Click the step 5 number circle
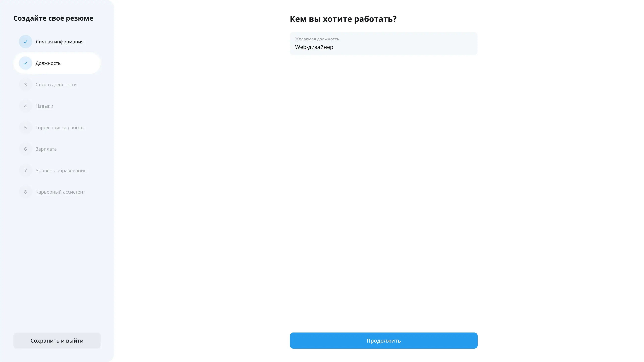The height and width of the screenshot is (362, 644). 25,128
